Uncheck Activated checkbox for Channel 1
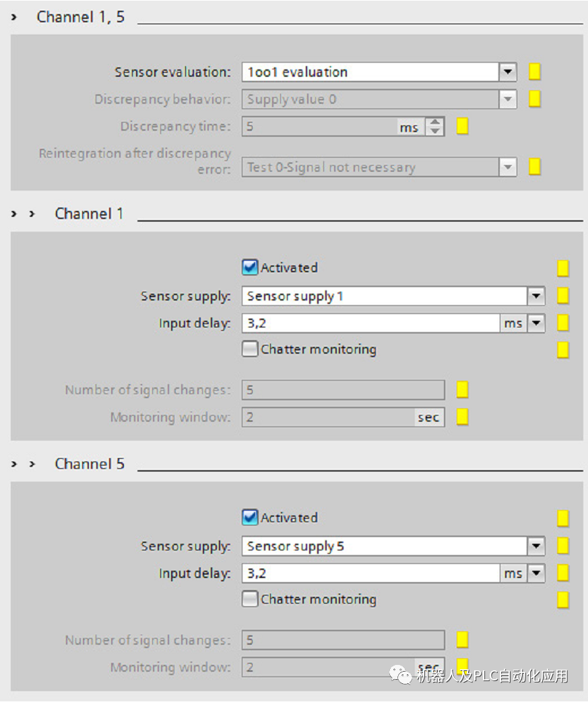 pos(250,267)
